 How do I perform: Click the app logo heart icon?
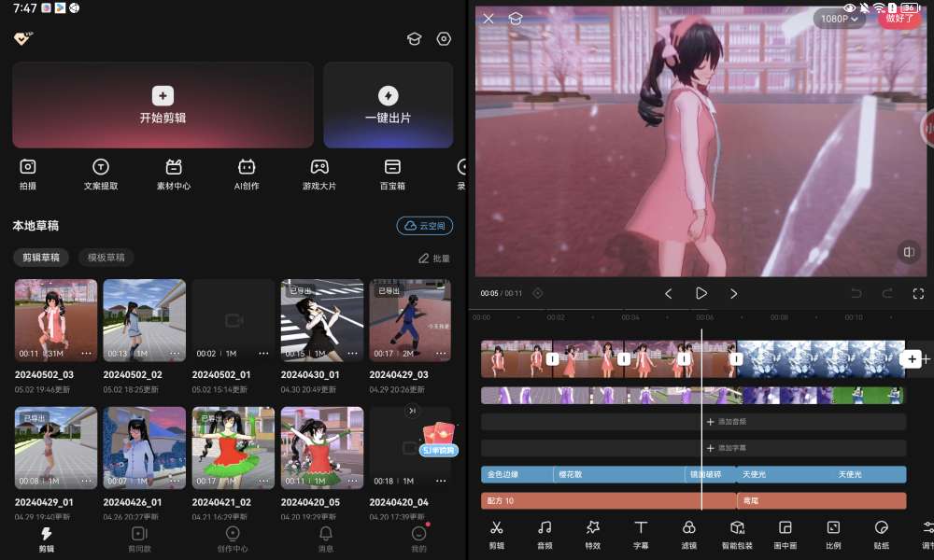pos(23,38)
